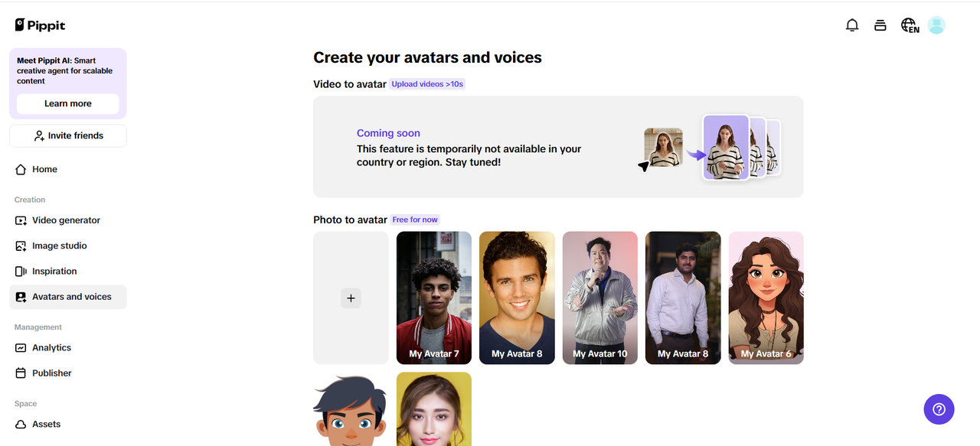
Task: Click the Video to avatar label
Action: click(x=350, y=84)
